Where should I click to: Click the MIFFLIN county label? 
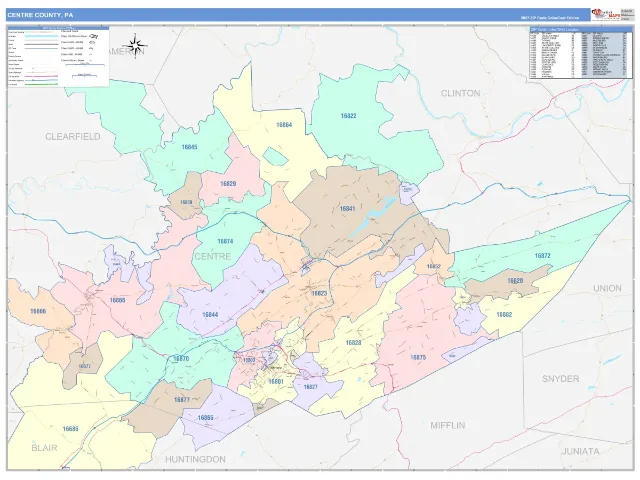click(448, 425)
